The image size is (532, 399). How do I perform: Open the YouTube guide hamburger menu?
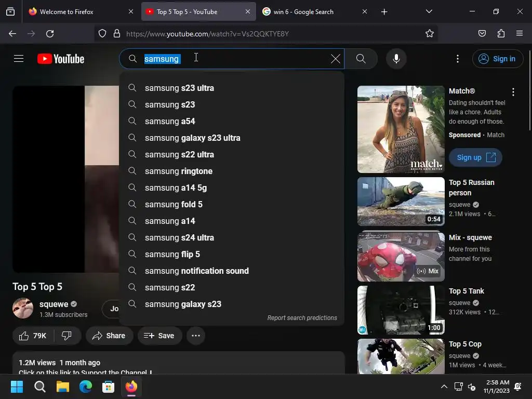[19, 59]
